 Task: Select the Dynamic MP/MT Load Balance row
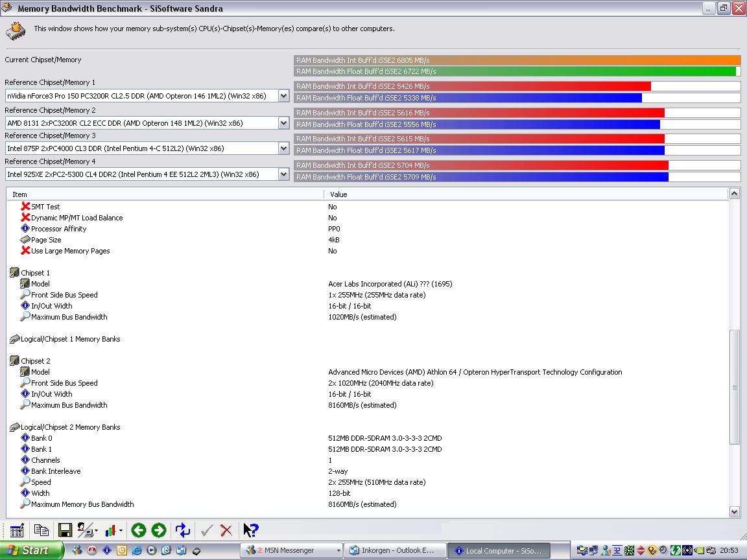368,218
